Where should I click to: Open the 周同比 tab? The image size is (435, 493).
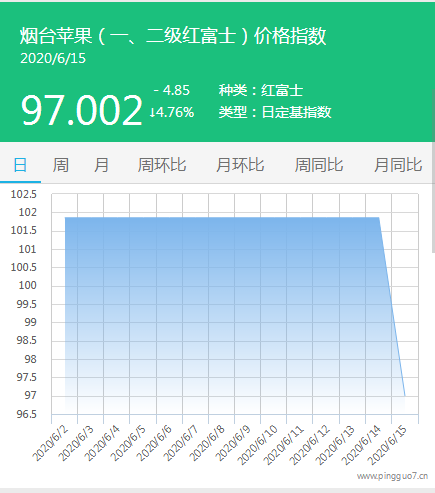(x=319, y=165)
